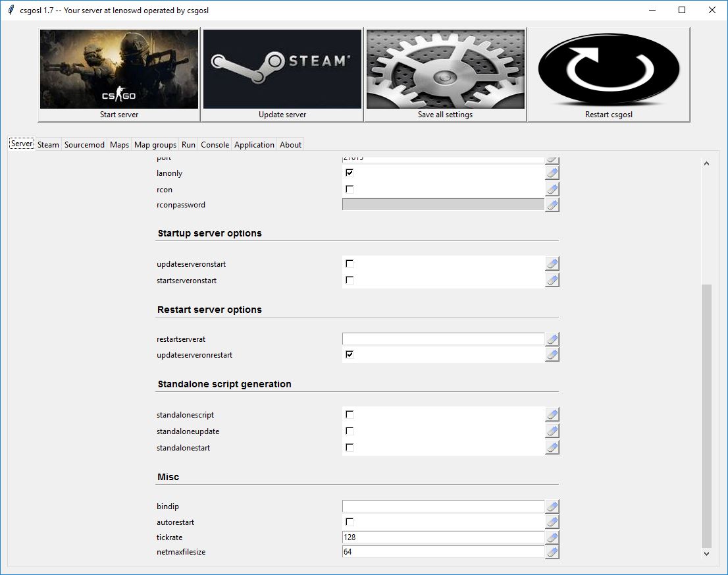Click the eraser icon beside netmaxfilesize
The width and height of the screenshot is (728, 575).
(x=552, y=552)
